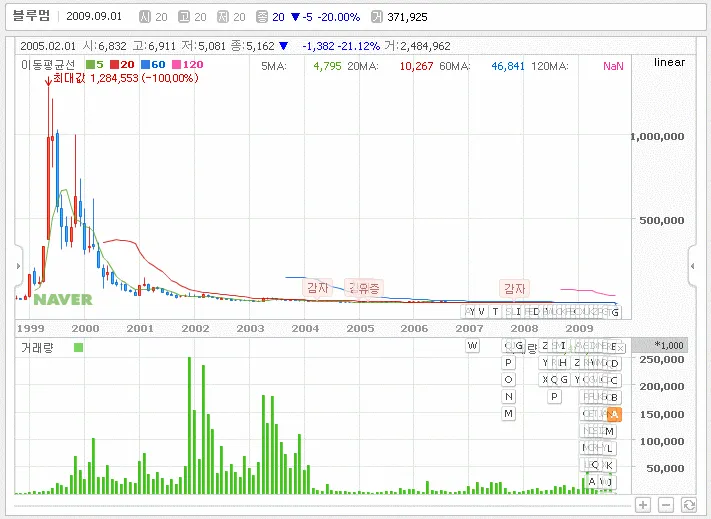Click the W marker in the volume panel
The height and width of the screenshot is (519, 711).
point(473,345)
